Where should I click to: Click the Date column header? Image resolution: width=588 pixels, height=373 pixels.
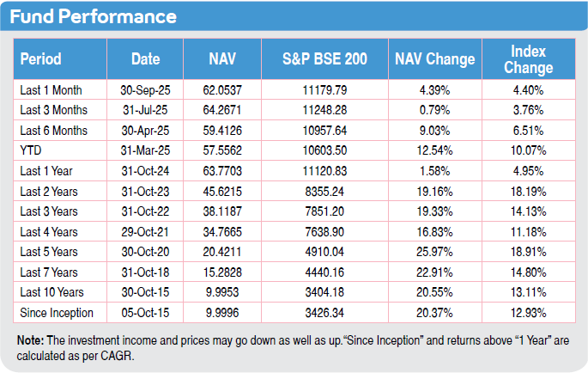(146, 59)
